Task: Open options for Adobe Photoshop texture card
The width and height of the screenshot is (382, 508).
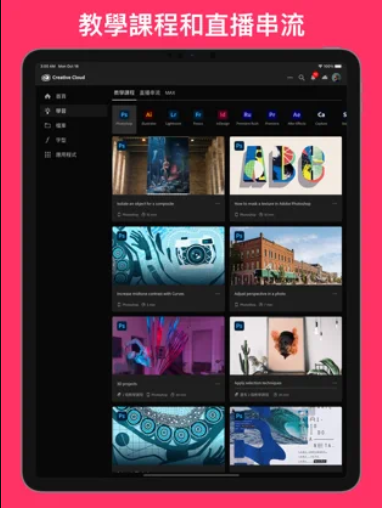Action: pos(335,204)
